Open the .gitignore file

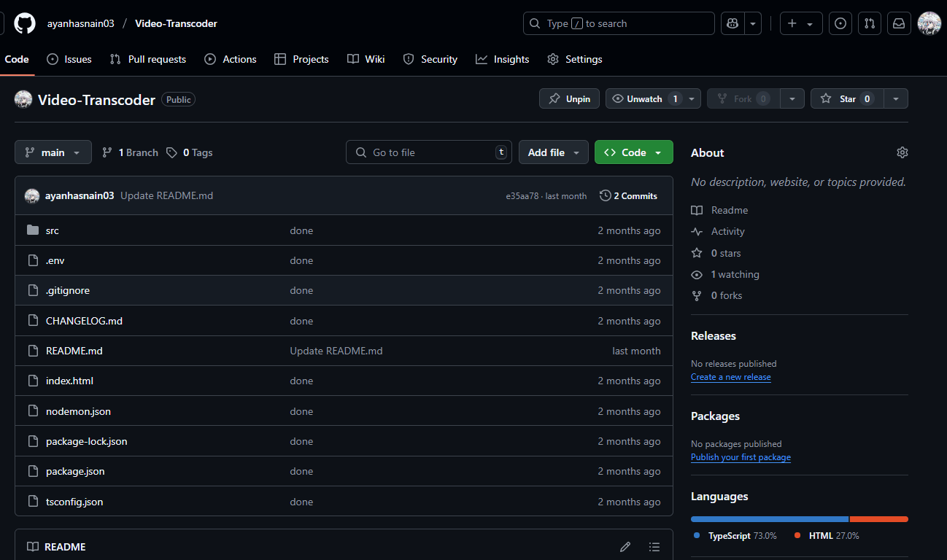68,290
